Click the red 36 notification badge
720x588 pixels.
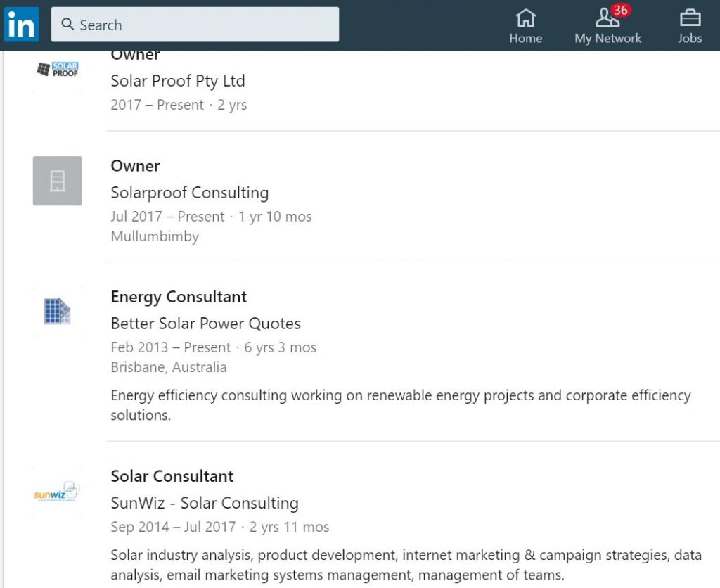click(620, 10)
